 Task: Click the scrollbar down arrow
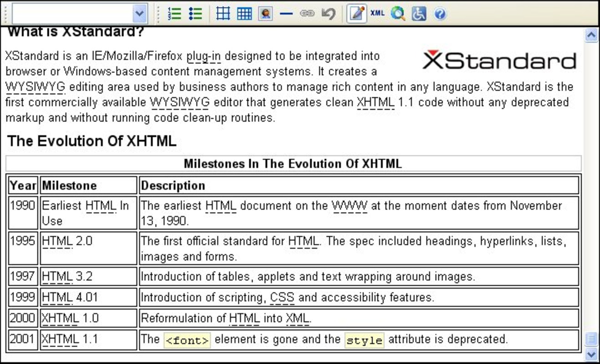(591, 354)
